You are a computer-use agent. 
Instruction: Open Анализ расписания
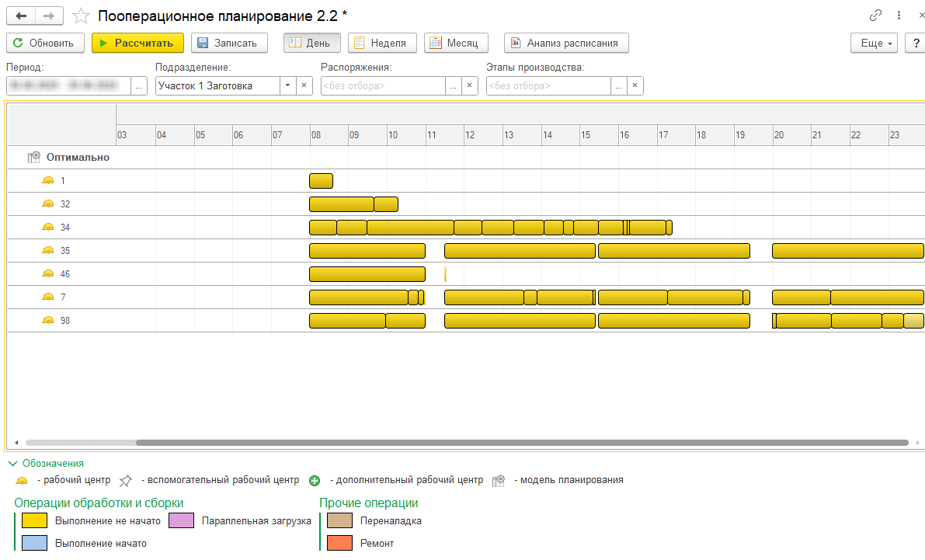tap(565, 43)
